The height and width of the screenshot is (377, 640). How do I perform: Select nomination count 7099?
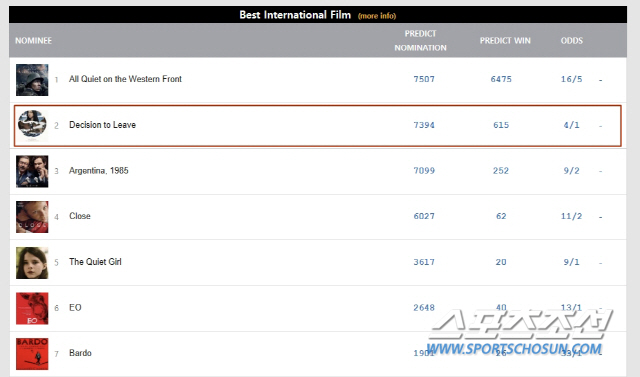pyautogui.click(x=424, y=171)
